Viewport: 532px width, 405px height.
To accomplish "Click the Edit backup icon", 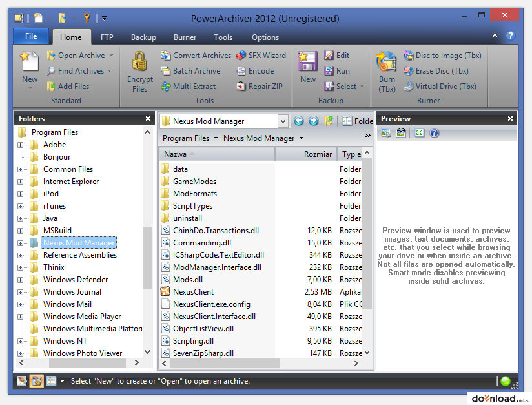I will 329,56.
